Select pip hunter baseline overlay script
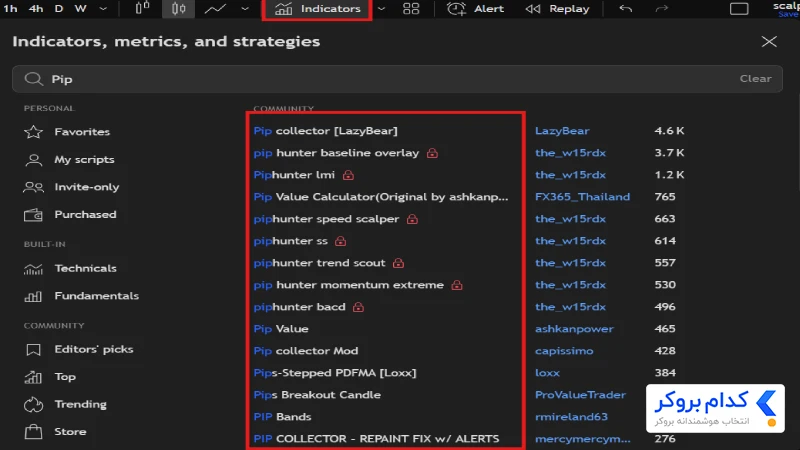Image resolution: width=800 pixels, height=450 pixels. [336, 153]
